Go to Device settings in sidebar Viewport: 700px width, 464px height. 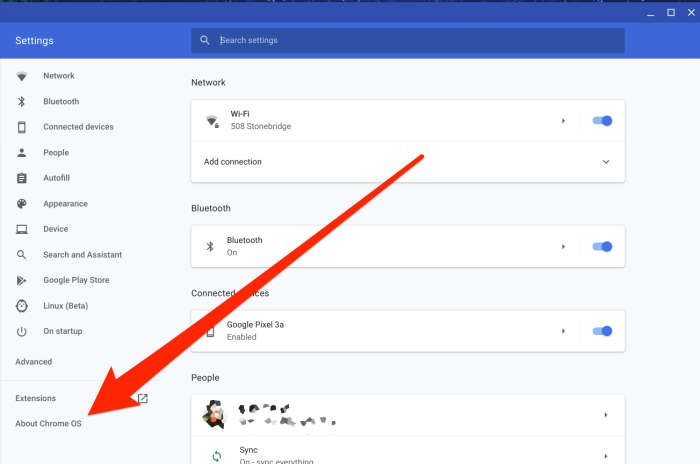point(55,229)
